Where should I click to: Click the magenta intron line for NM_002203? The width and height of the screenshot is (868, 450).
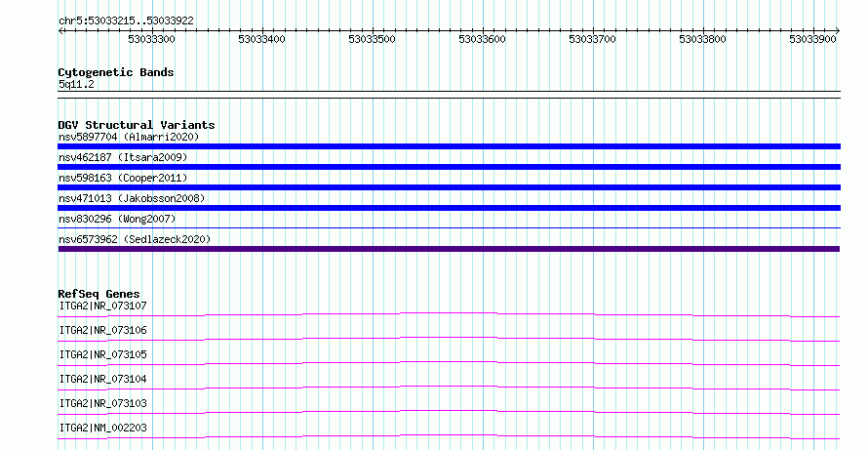click(449, 436)
